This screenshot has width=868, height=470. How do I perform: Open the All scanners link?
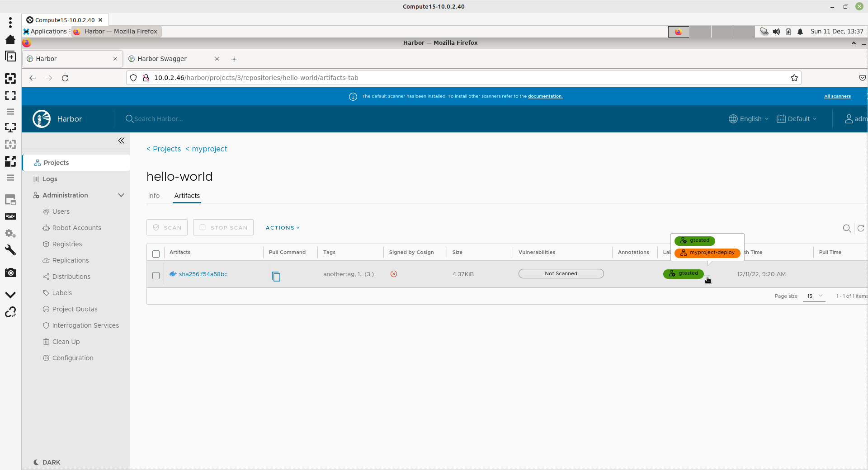coord(837,96)
